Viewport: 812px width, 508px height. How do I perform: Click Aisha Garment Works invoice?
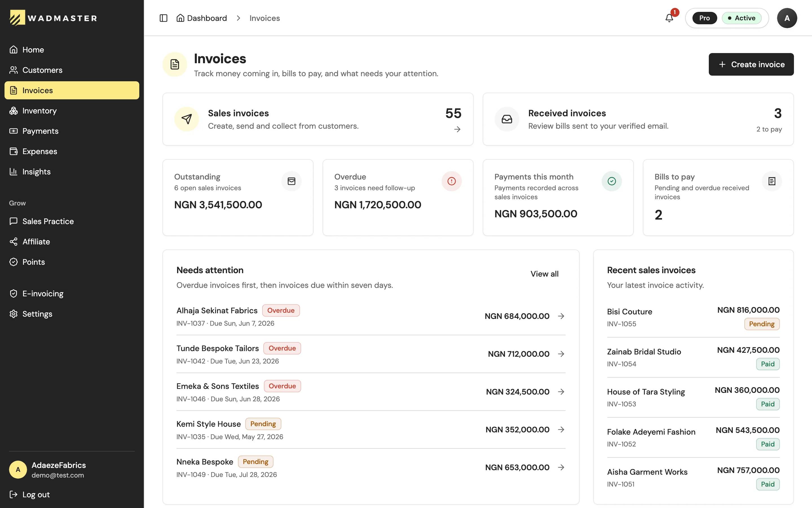coord(693,478)
